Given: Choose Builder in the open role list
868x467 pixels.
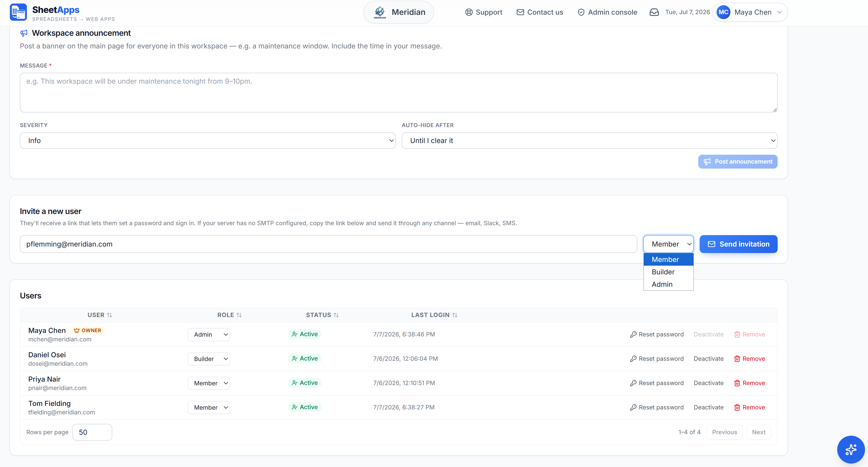Looking at the screenshot, I should tap(668, 272).
